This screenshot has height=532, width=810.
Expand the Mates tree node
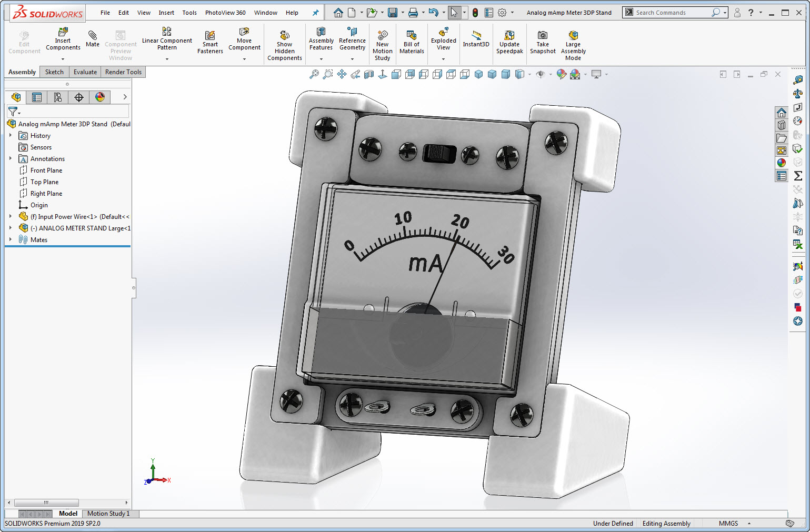tap(10, 239)
